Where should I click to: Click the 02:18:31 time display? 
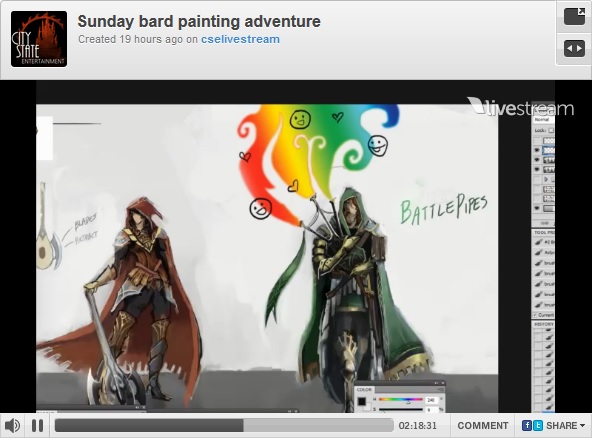pyautogui.click(x=418, y=426)
